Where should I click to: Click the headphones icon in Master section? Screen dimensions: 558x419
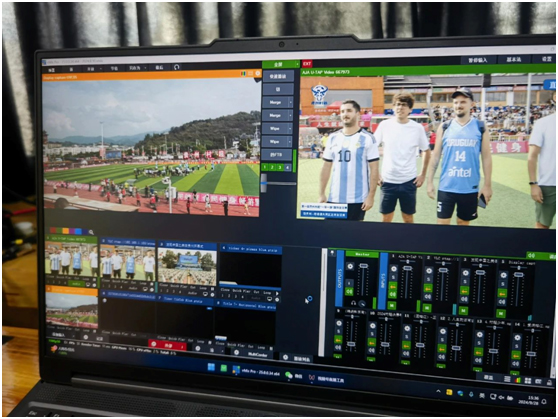[353, 303]
